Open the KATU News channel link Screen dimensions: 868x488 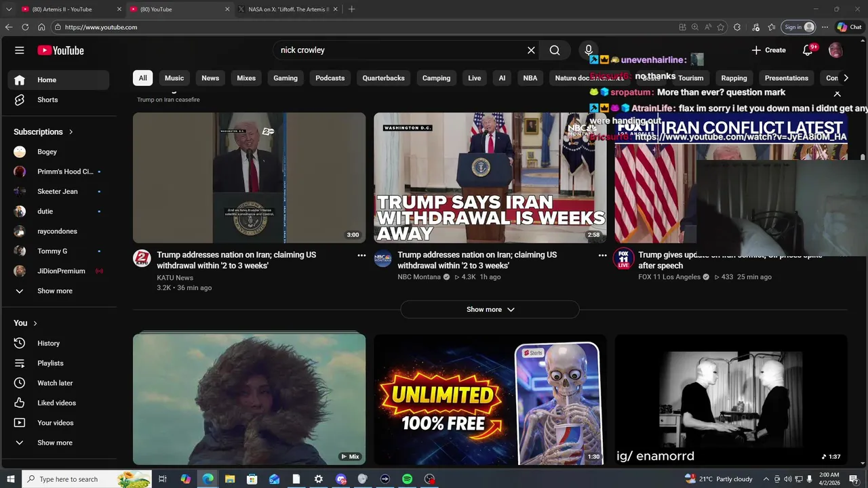click(x=175, y=278)
